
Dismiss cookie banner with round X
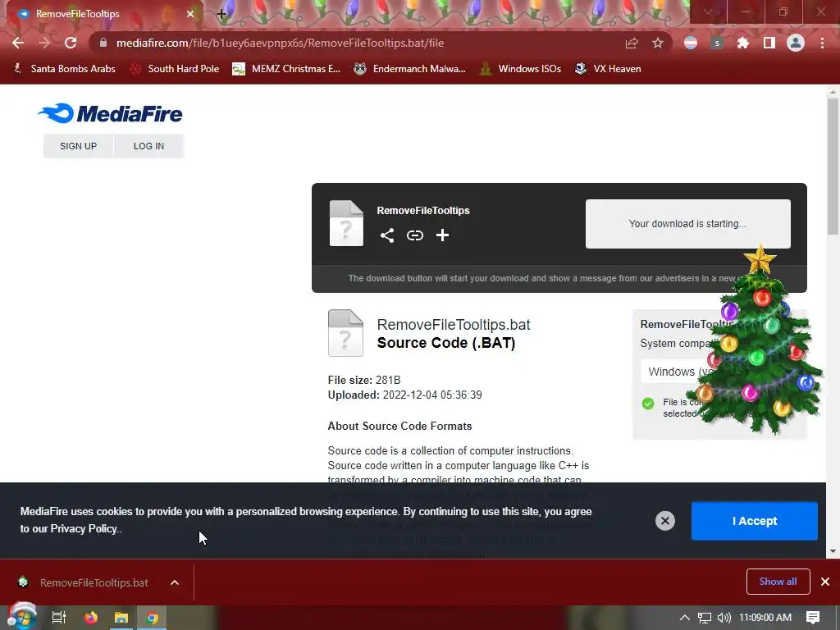click(664, 520)
